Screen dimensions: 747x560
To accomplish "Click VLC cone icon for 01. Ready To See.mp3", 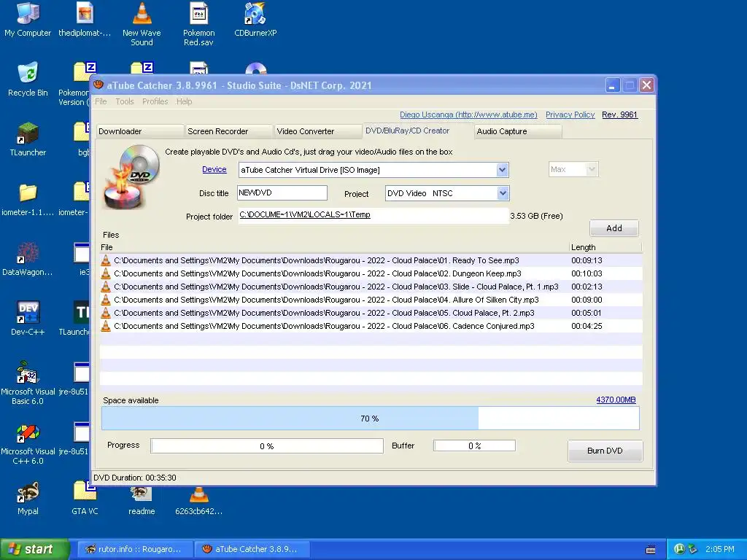I will click(x=106, y=260).
